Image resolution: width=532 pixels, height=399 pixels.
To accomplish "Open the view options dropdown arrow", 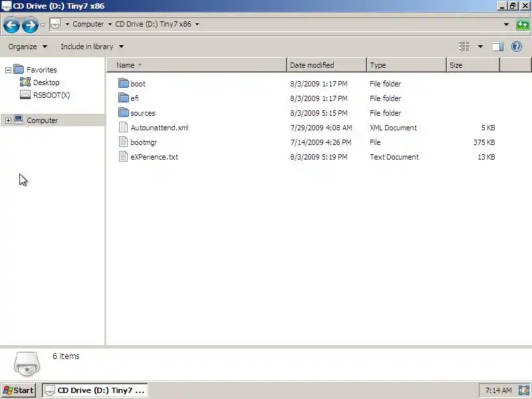I will [x=480, y=47].
